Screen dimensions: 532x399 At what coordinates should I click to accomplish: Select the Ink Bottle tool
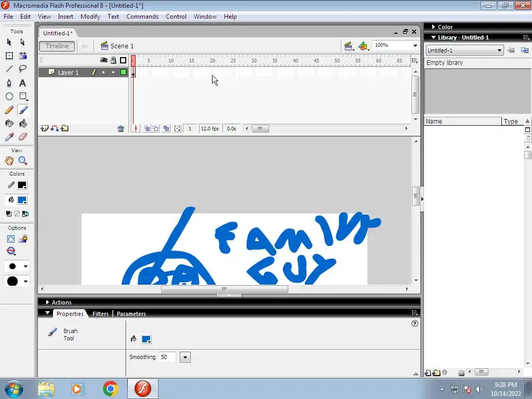click(9, 124)
